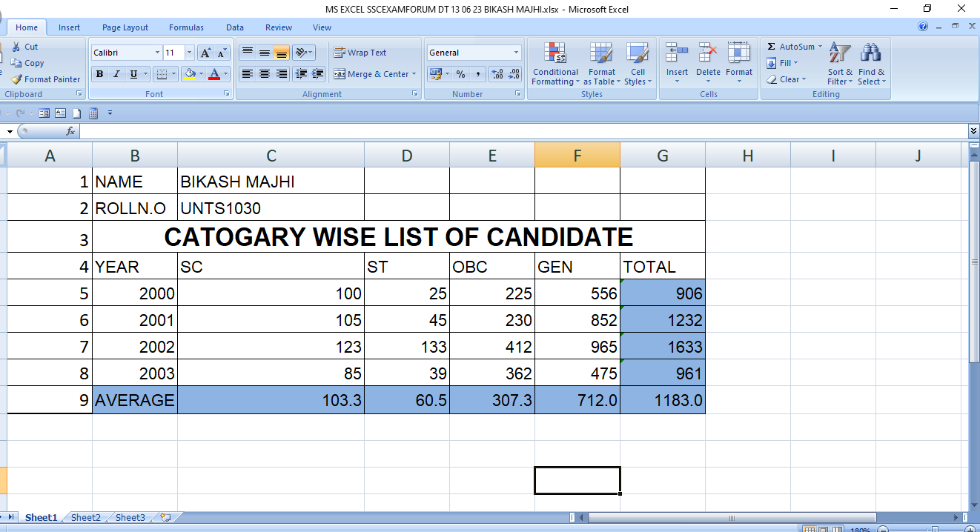Open the Calibri font name dropdown
Image resolution: width=980 pixels, height=532 pixels.
click(x=157, y=53)
